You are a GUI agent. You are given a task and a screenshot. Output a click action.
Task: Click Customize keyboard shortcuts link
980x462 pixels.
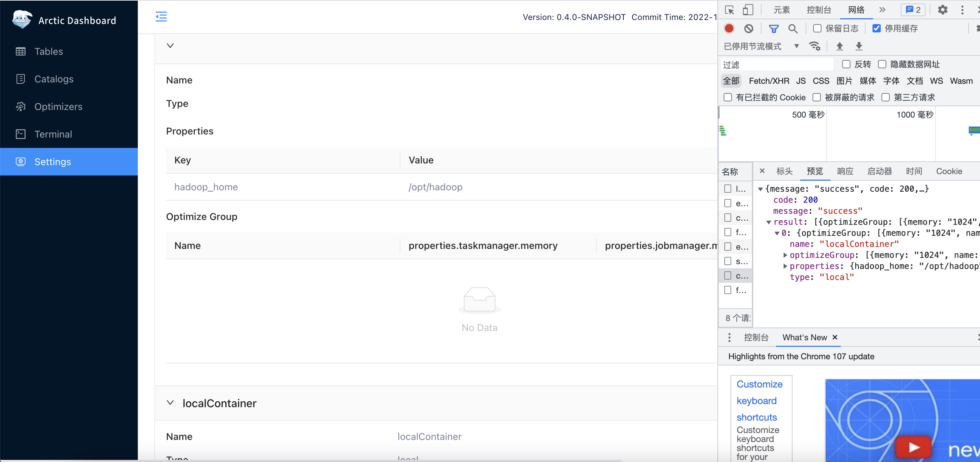(759, 400)
